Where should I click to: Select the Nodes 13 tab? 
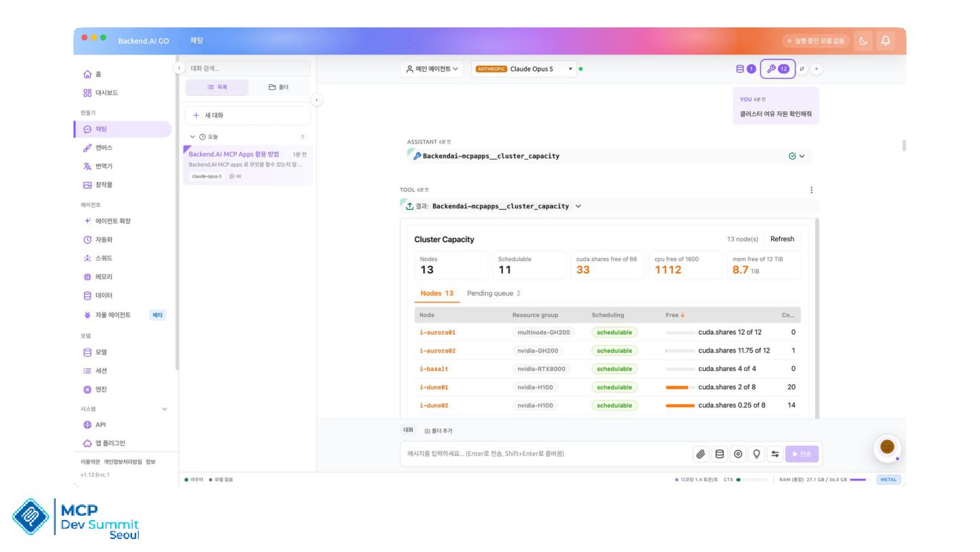(437, 293)
